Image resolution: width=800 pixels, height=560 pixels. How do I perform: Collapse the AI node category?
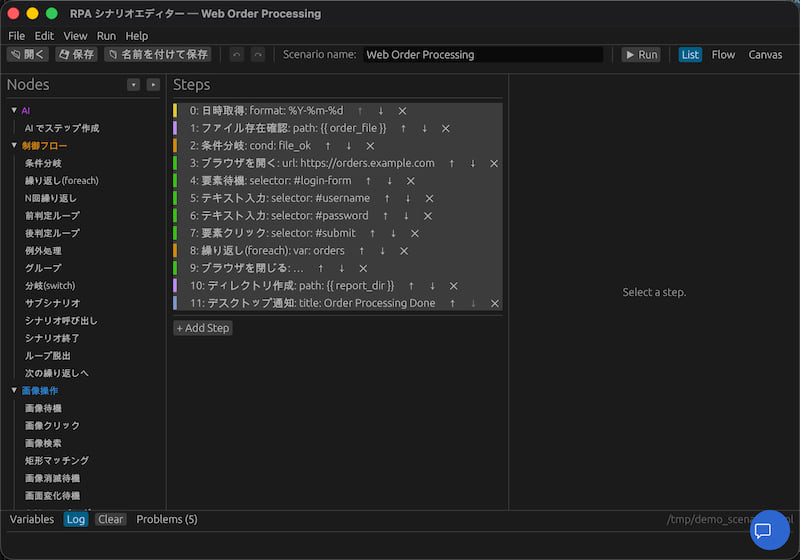pos(14,110)
